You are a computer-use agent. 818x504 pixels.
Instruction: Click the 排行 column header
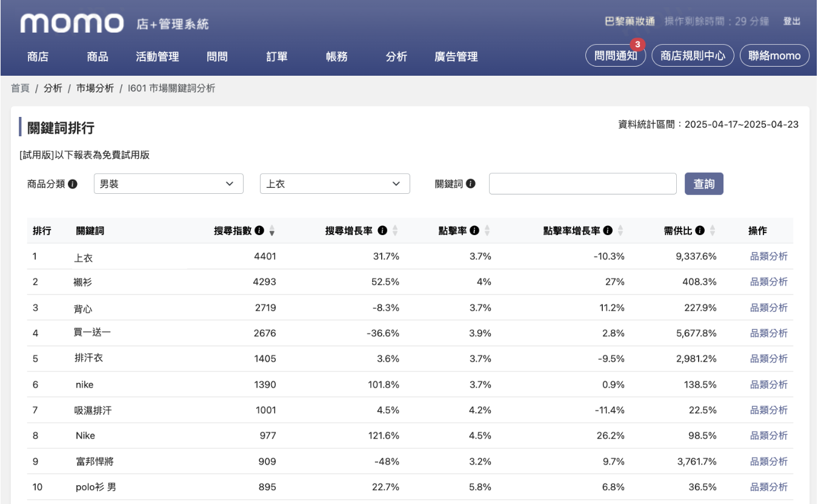tap(42, 231)
